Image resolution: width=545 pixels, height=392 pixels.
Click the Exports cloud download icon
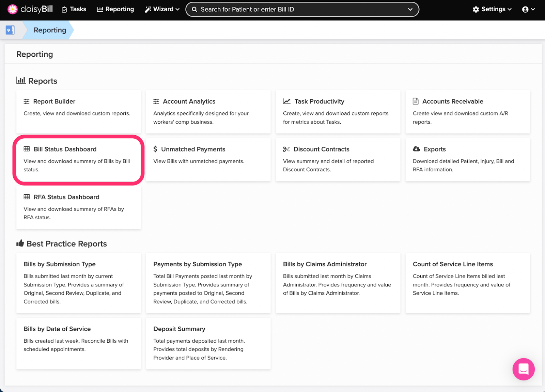click(416, 149)
